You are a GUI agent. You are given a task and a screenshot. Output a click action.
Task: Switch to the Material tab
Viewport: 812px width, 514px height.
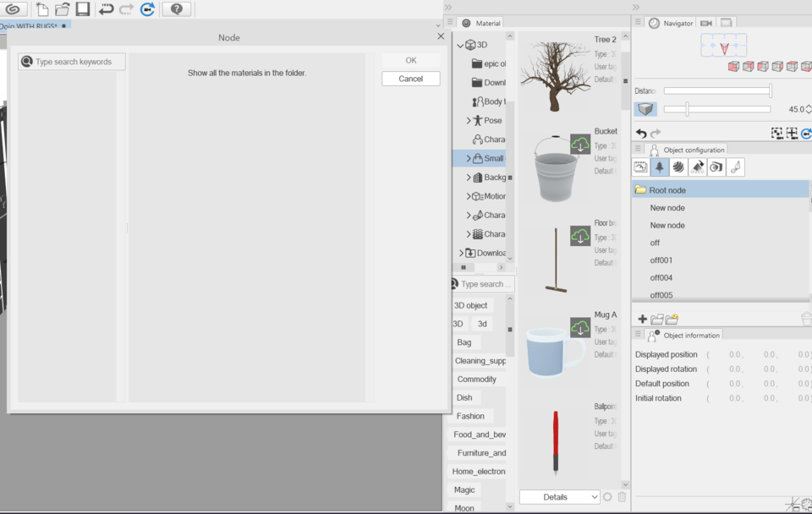click(481, 23)
